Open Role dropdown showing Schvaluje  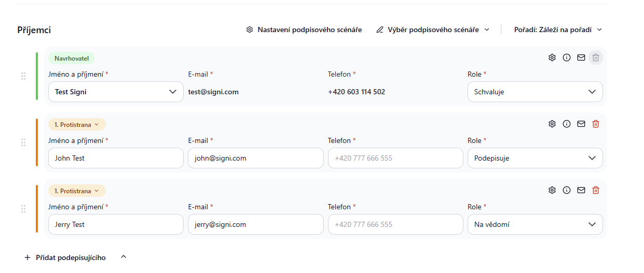pyautogui.click(x=535, y=92)
